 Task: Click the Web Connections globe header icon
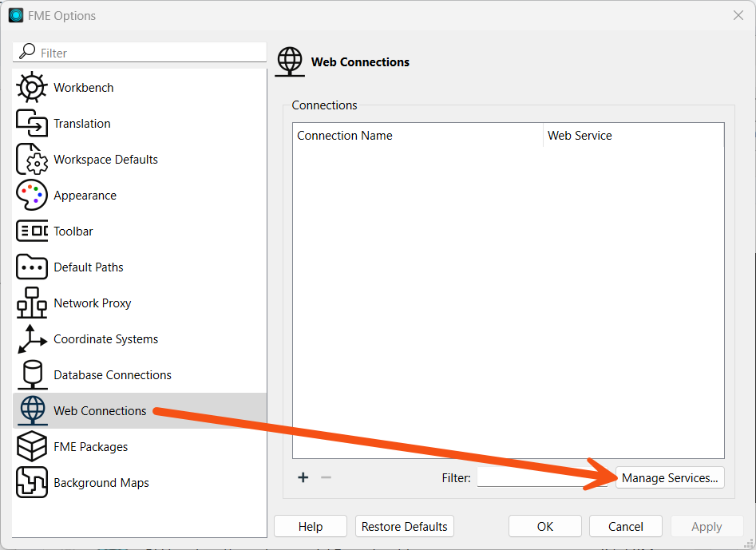pos(289,61)
